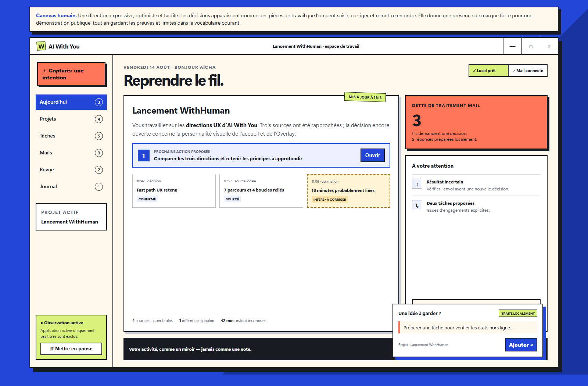The width and height of the screenshot is (588, 386).
Task: Click Ouvrir on the proposed action
Action: click(373, 156)
